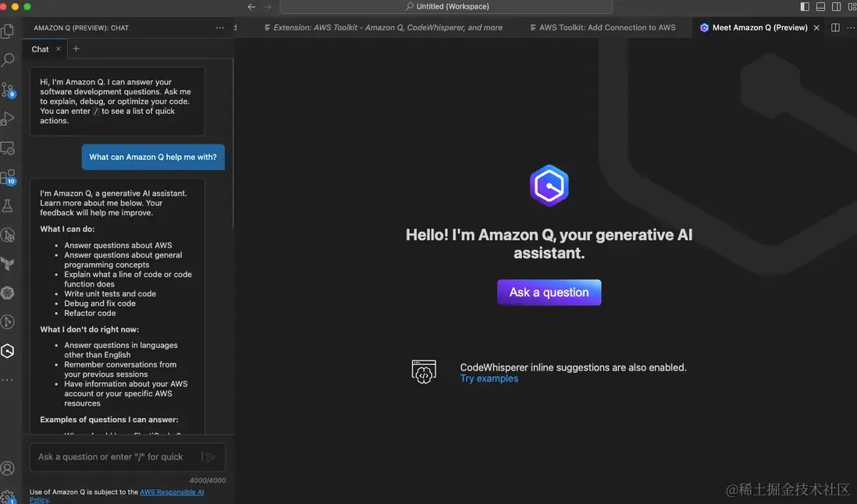857x504 pixels.
Task: Open the Explorer view in activity bar
Action: 8,31
